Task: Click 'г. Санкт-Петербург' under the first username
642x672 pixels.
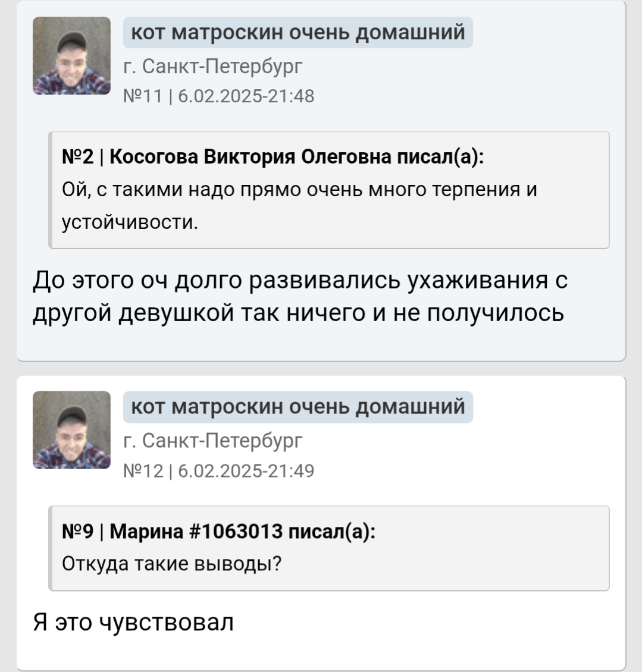Action: [x=213, y=65]
